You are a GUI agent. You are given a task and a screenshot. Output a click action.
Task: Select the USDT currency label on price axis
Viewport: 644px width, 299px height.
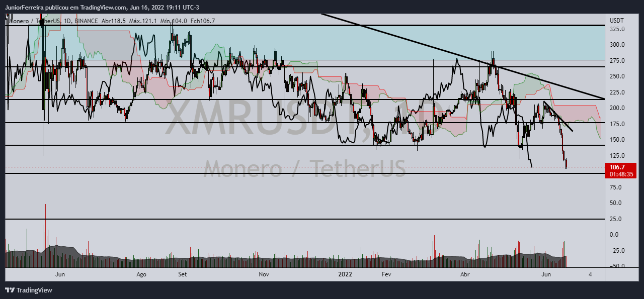point(617,21)
